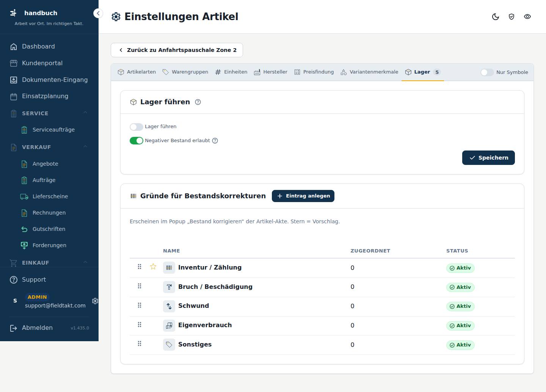The height and width of the screenshot is (392, 546).
Task: Click Aktiv status badge of Sonstiges
Action: pos(460,345)
